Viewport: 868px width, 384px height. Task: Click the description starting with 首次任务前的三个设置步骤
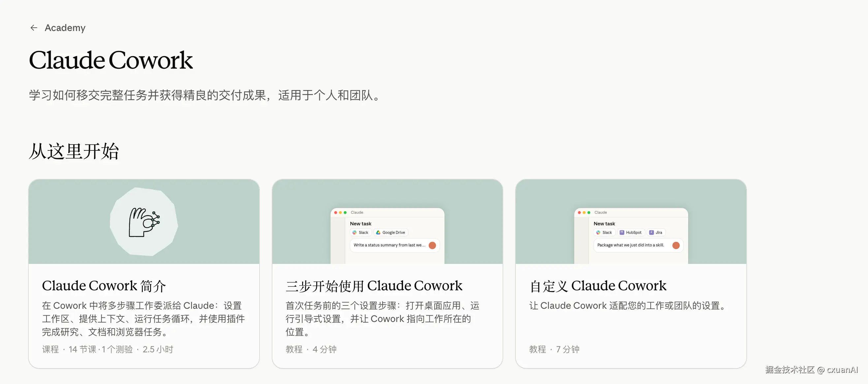click(383, 319)
